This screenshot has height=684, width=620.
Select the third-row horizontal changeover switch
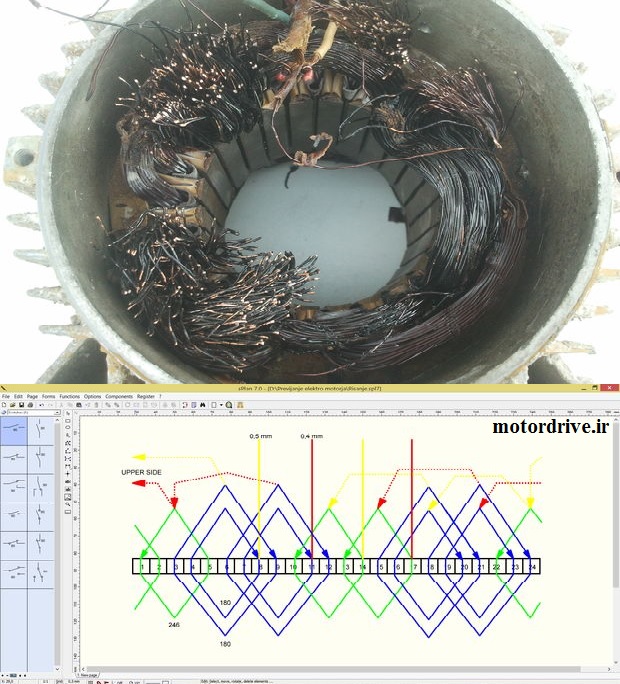[14, 488]
